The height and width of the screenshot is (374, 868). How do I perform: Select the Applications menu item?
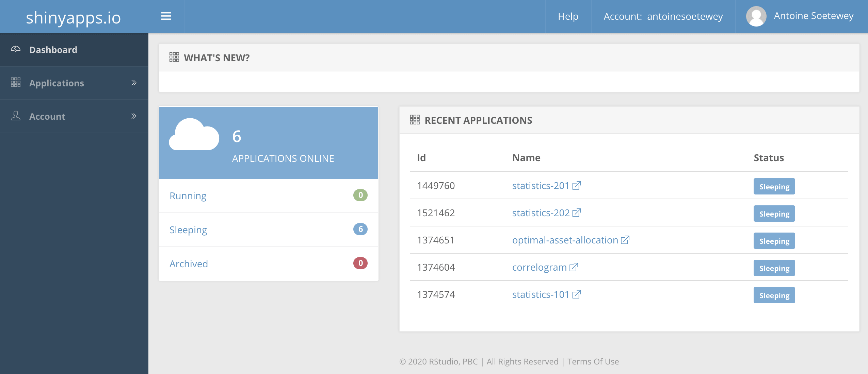(x=57, y=83)
